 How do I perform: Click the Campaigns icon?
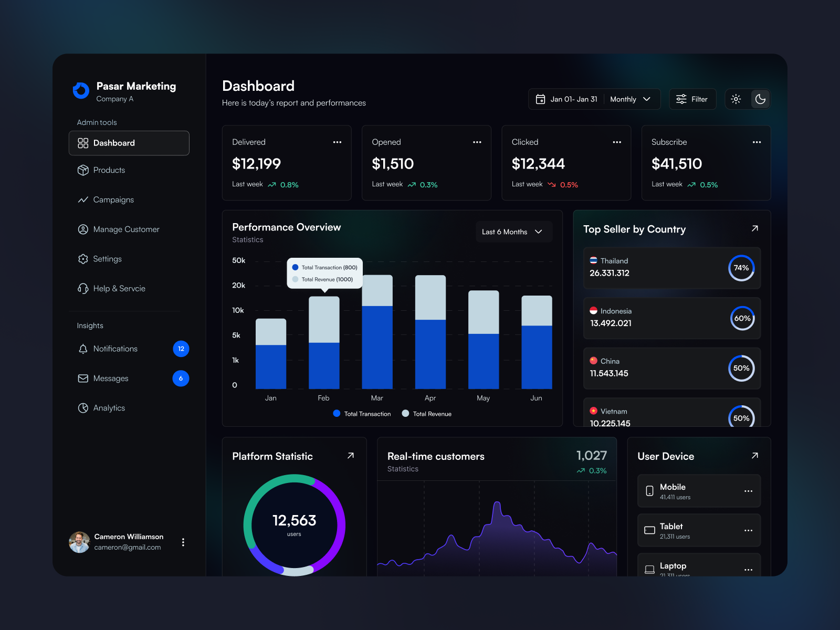pos(83,199)
